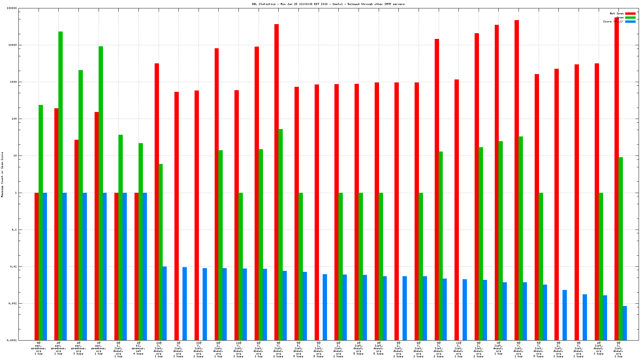Image resolution: width=644 pixels, height=362 pixels.
Task: Click the '8@ 1.list.dnswl.org 1 hop' axis label
Action: coord(118,350)
